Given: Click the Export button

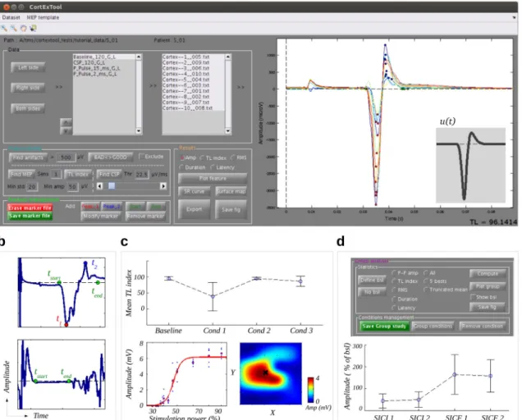Looking at the screenshot, I should coord(194,209).
